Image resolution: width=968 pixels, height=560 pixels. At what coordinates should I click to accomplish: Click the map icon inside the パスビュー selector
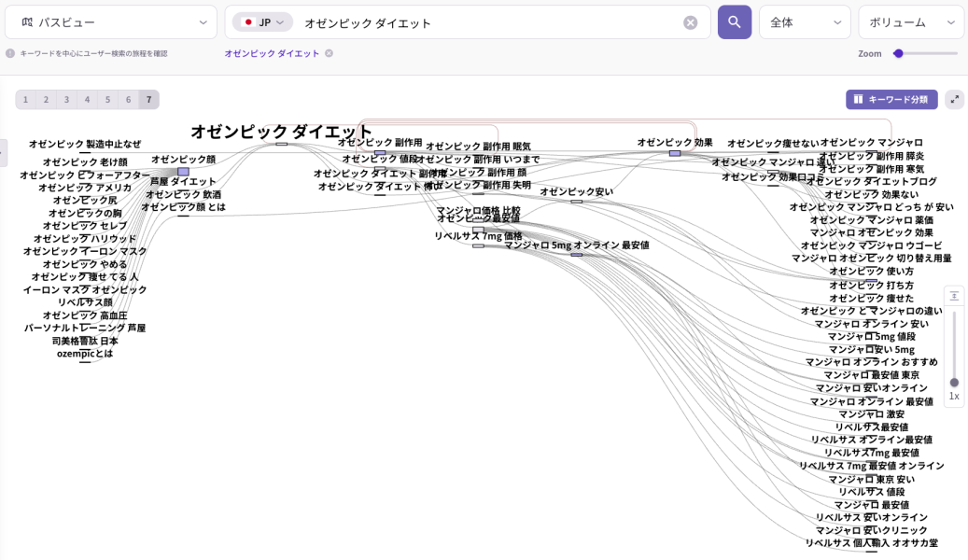26,21
